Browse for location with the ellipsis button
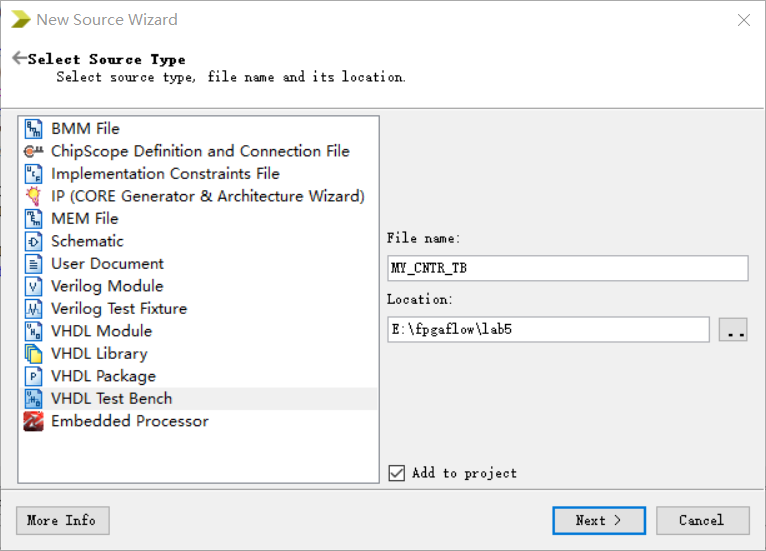The image size is (766, 551). pyautogui.click(x=732, y=329)
